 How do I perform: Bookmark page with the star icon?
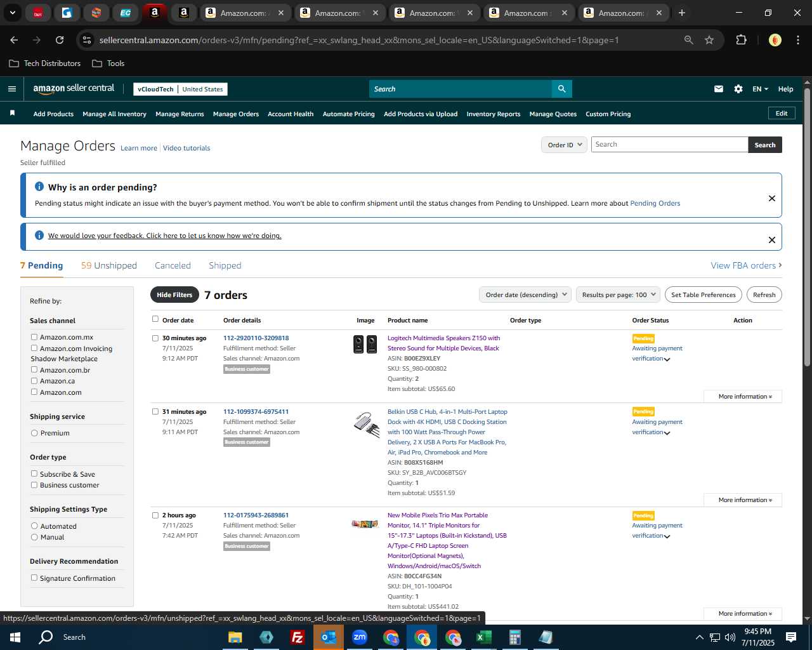pos(709,40)
